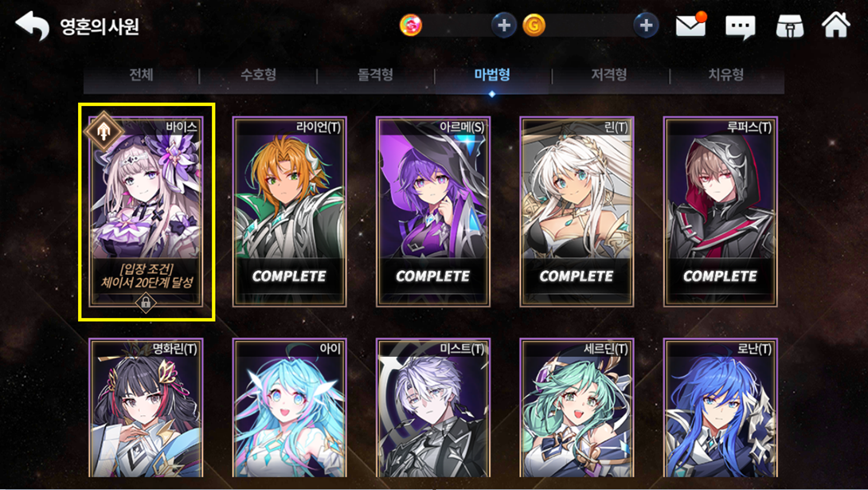Switch to the 돌격형 tab

point(375,76)
